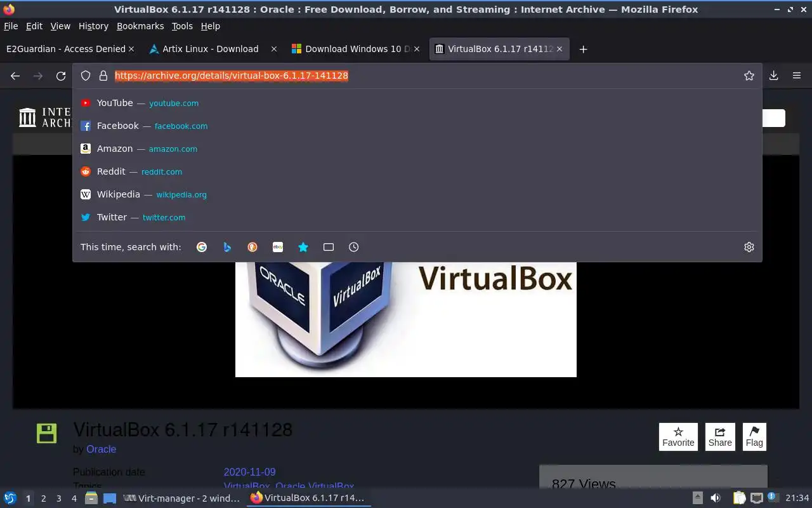Open the Firefox hamburger application menu

coord(797,76)
